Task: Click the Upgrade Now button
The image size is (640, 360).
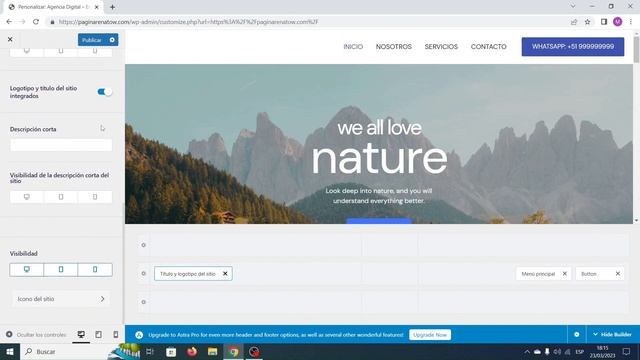Action: tap(430, 335)
